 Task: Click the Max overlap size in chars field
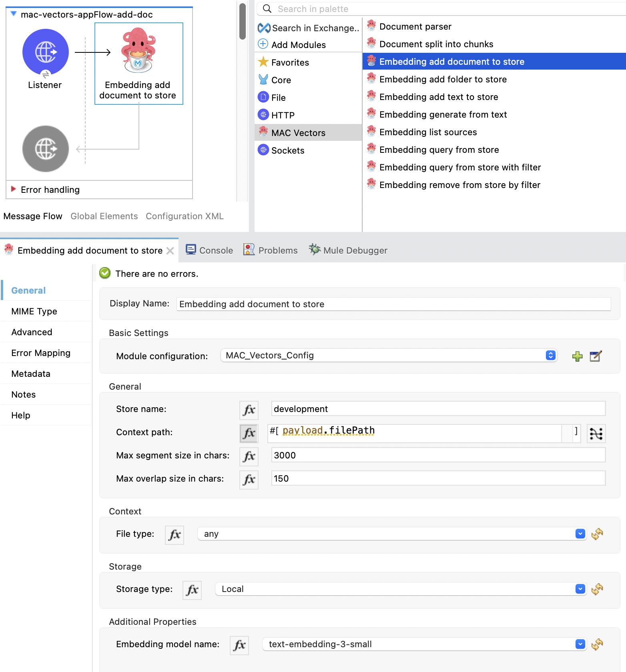point(438,478)
